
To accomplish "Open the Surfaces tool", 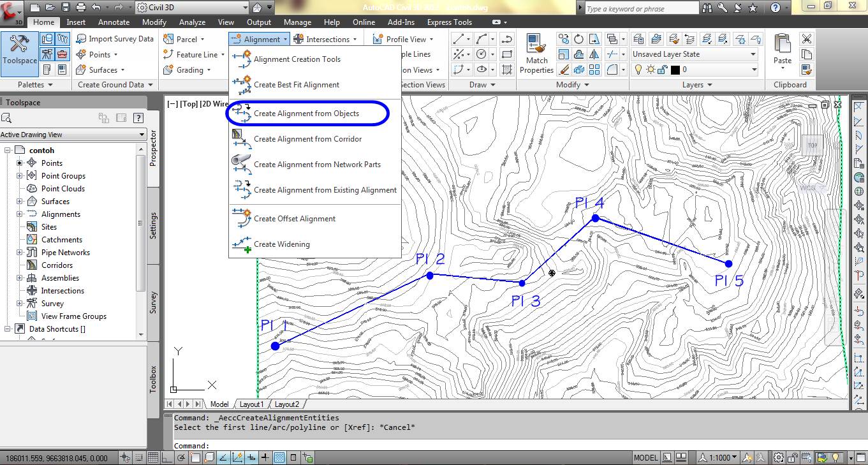I will [101, 70].
